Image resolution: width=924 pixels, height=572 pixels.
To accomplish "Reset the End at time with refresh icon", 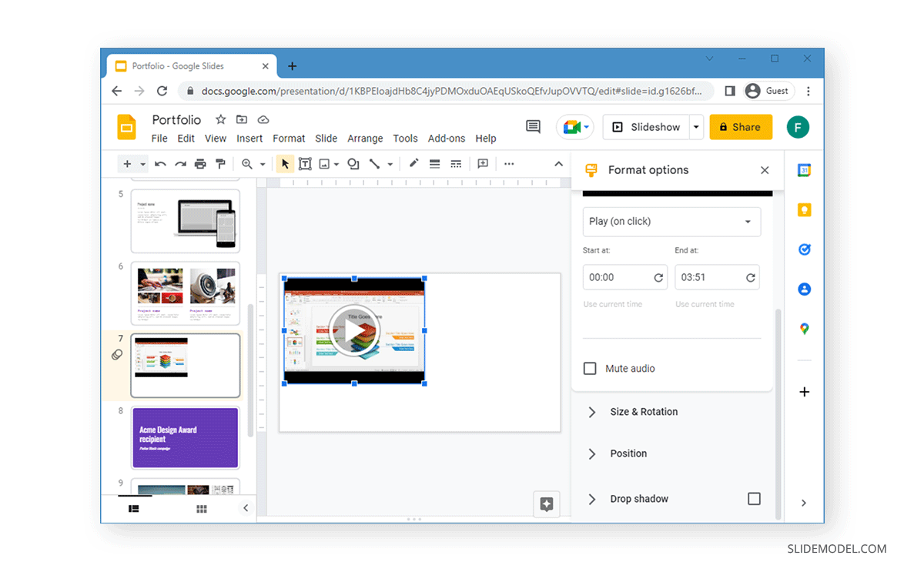I will [x=751, y=278].
